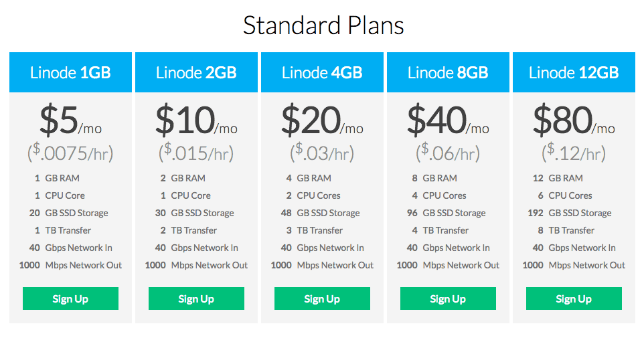Screen dimensions: 644x338
Task: Click the $5/mo price
Action: (70, 120)
